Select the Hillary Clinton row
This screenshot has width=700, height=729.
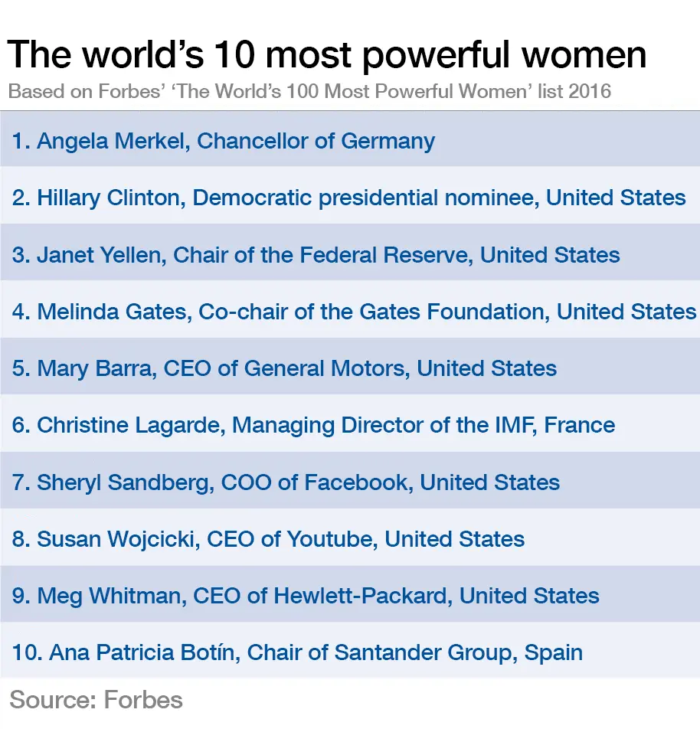(x=350, y=195)
